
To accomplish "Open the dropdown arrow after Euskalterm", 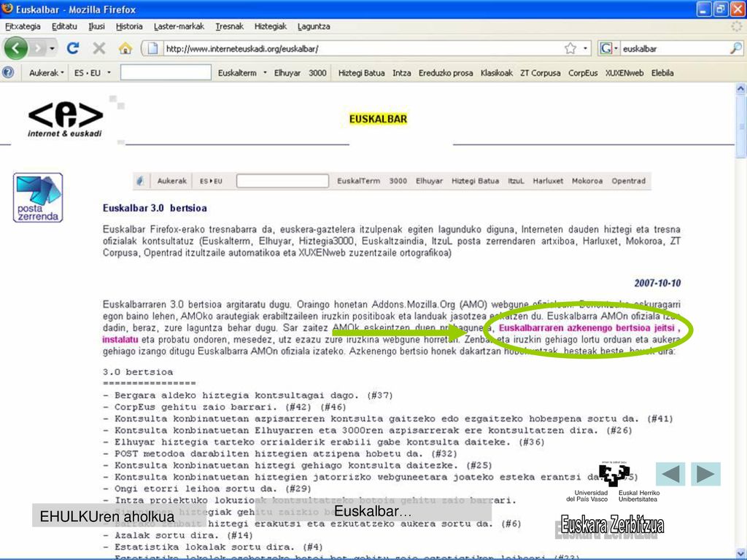I will click(x=265, y=73).
